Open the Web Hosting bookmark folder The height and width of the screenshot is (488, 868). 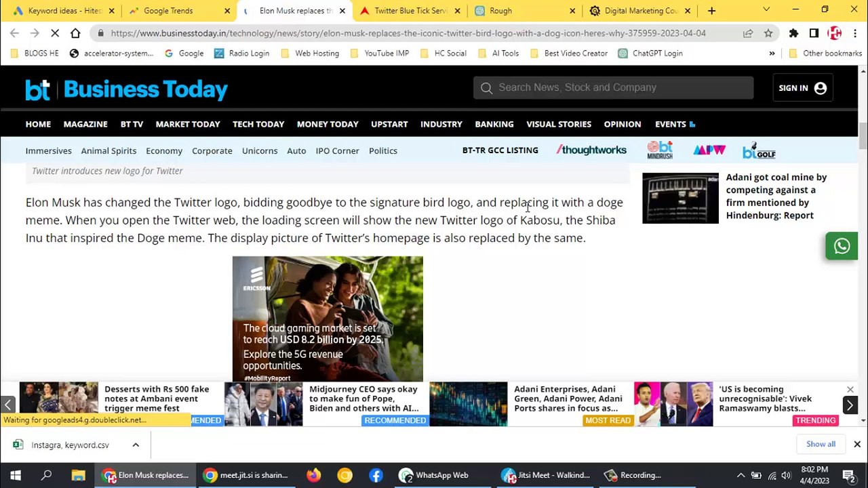pos(309,54)
